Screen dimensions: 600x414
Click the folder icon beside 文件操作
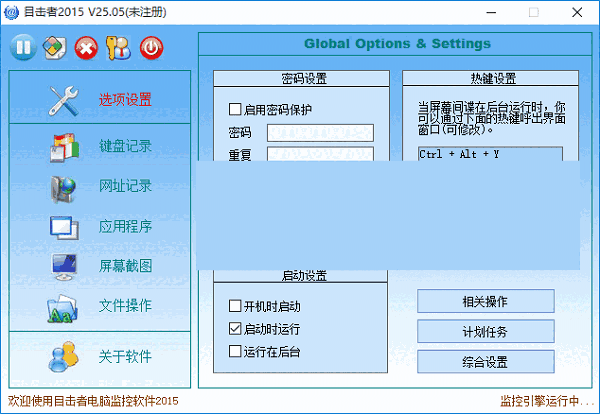coord(62,308)
